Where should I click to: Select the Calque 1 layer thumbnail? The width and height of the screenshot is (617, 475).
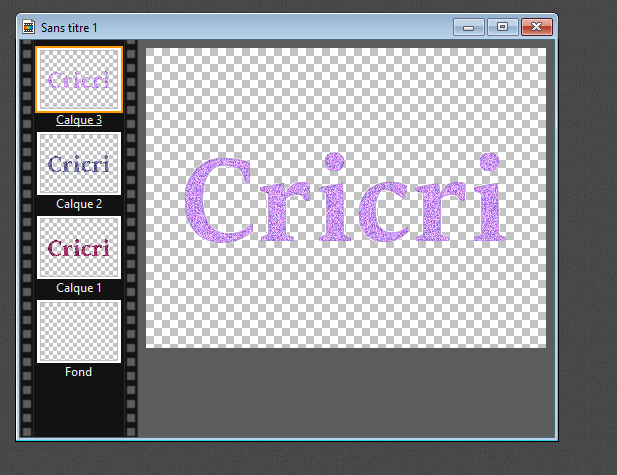click(x=79, y=247)
